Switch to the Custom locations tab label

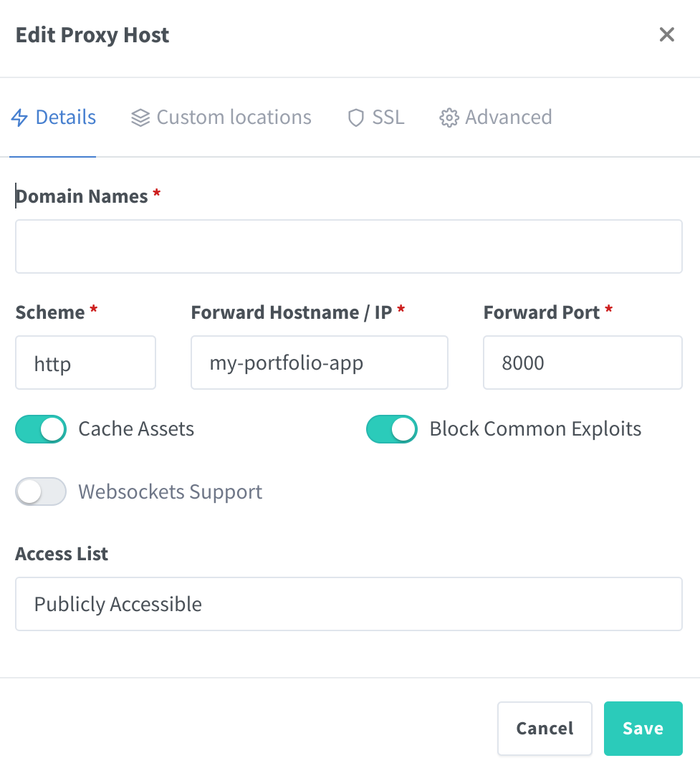[x=234, y=117]
